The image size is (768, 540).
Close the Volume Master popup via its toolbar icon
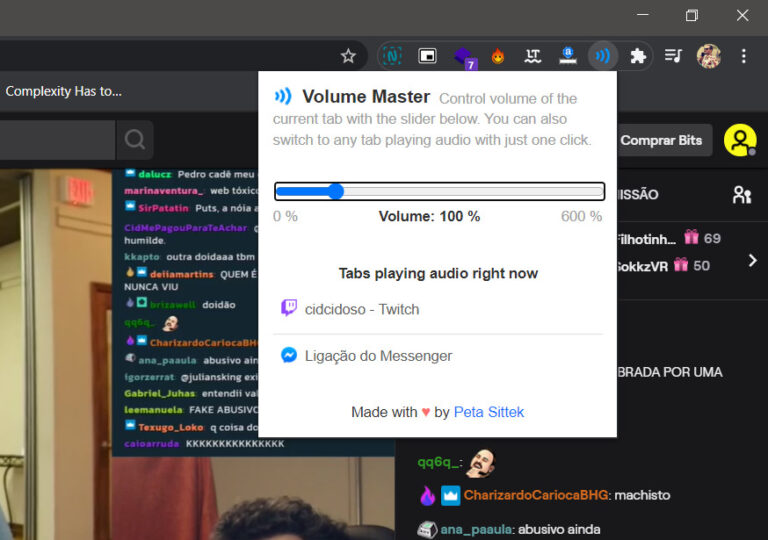[x=603, y=56]
